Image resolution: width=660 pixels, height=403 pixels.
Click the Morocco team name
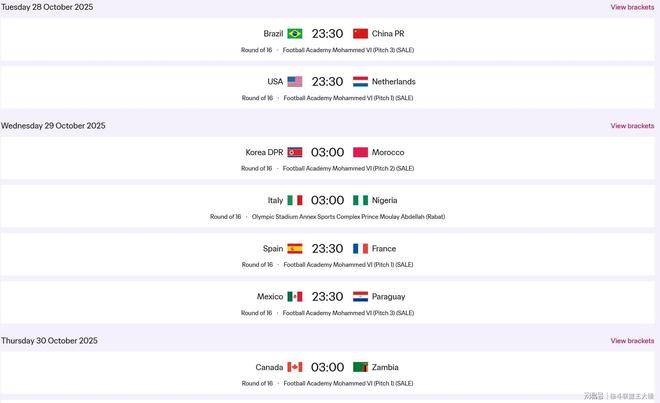(x=388, y=152)
